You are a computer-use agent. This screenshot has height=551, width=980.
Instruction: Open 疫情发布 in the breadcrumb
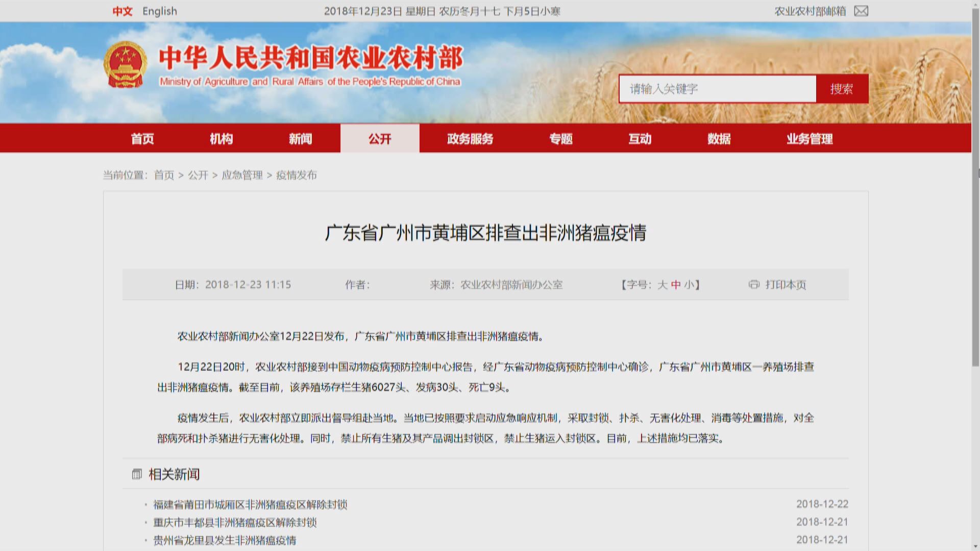pyautogui.click(x=296, y=176)
